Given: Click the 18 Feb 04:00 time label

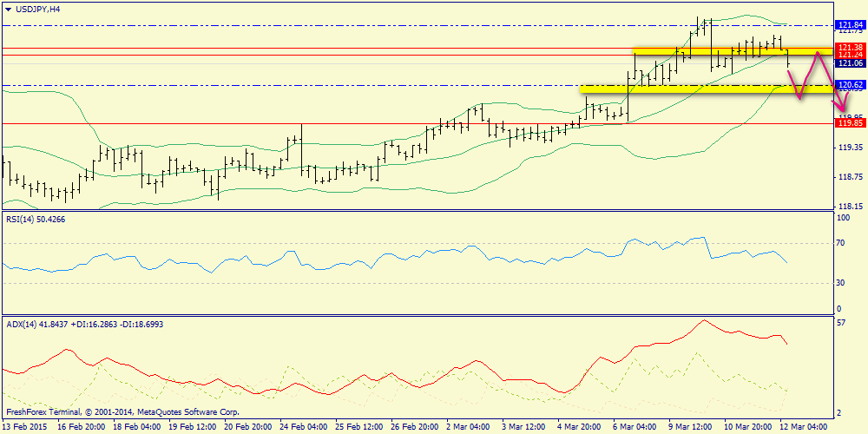Looking at the screenshot, I should (136, 427).
